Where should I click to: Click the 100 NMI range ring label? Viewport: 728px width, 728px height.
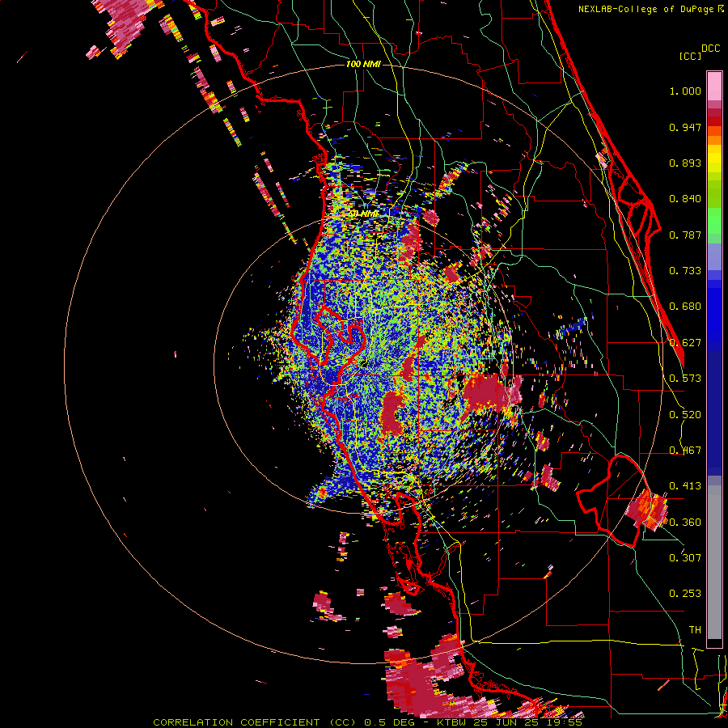(363, 64)
